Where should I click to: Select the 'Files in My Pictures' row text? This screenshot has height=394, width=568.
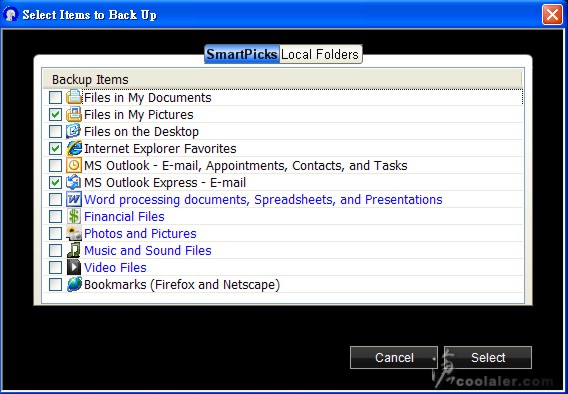139,114
